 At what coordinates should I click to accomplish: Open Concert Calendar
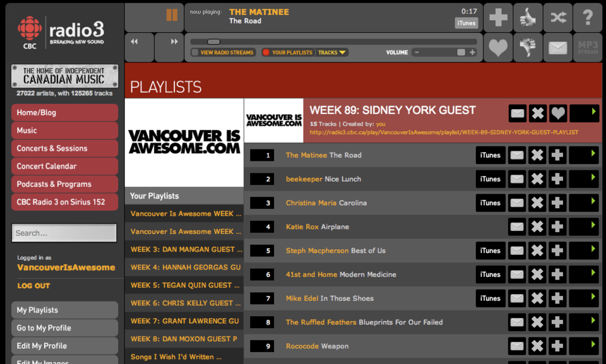(64, 166)
